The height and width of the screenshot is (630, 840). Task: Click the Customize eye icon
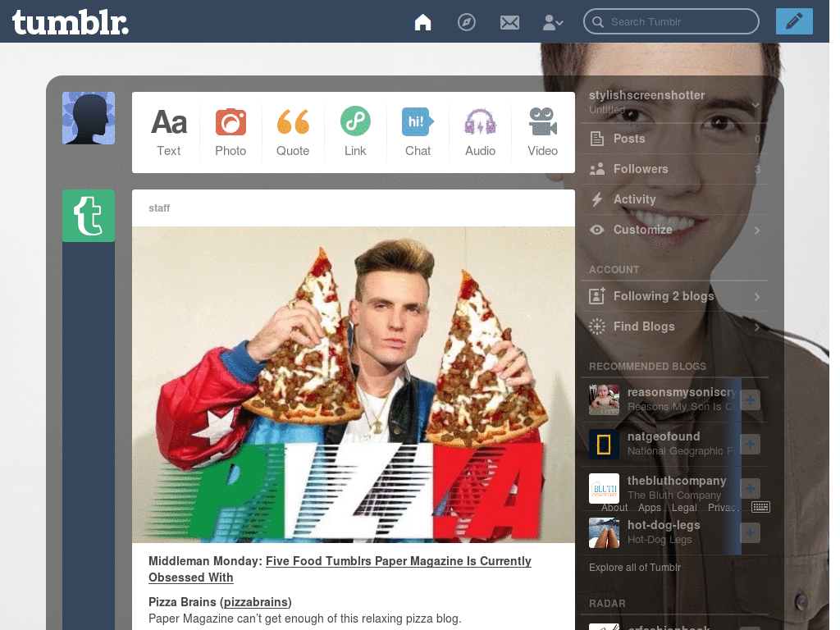[x=597, y=230]
